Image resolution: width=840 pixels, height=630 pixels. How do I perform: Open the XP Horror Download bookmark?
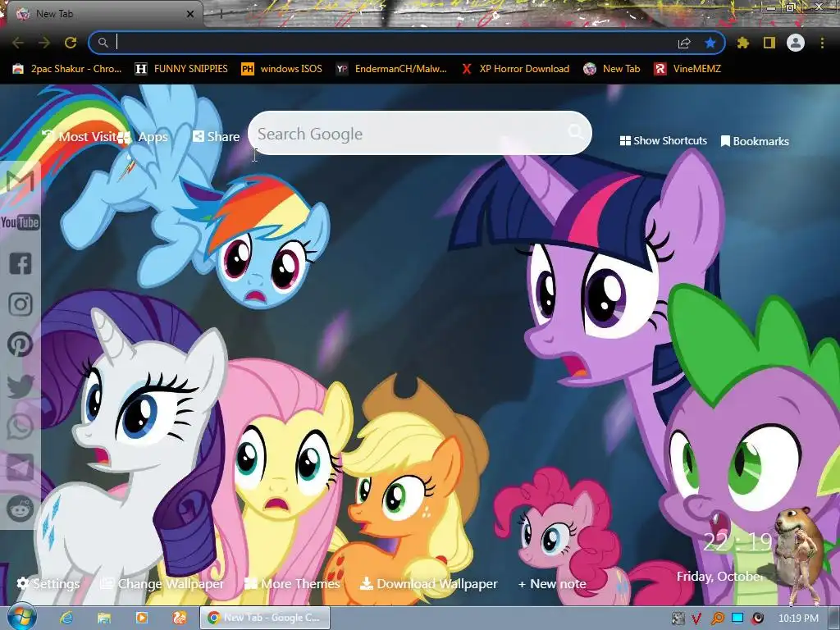[515, 69]
